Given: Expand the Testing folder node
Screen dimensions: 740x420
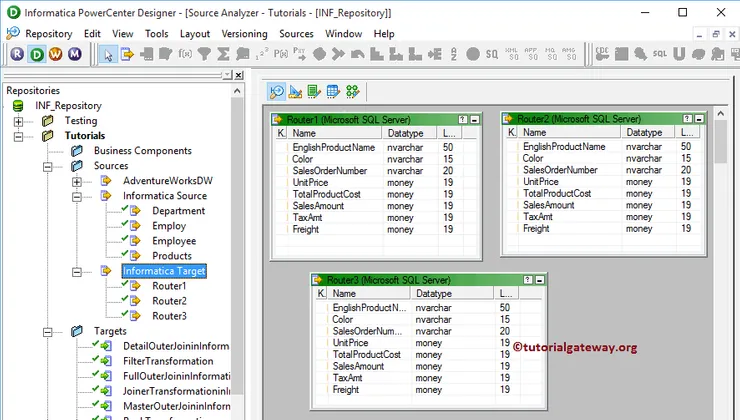Looking at the screenshot, I should [18, 122].
